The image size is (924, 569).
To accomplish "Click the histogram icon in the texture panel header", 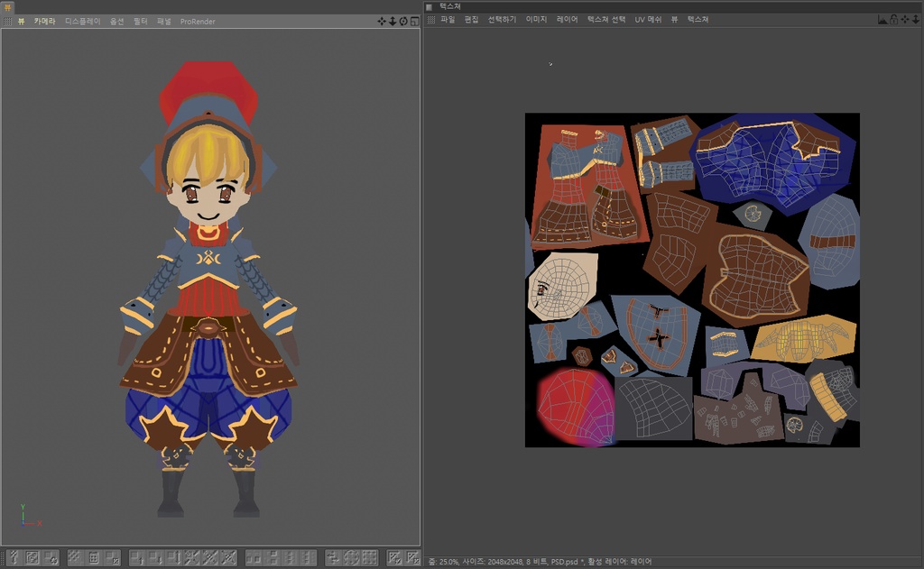I will [882, 20].
